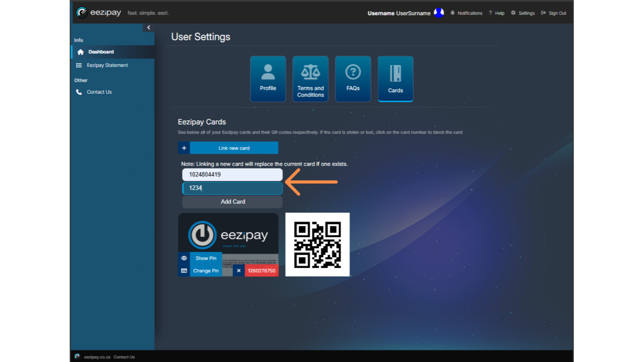Image resolution: width=644 pixels, height=362 pixels.
Task: Click the Add Card button
Action: point(232,202)
